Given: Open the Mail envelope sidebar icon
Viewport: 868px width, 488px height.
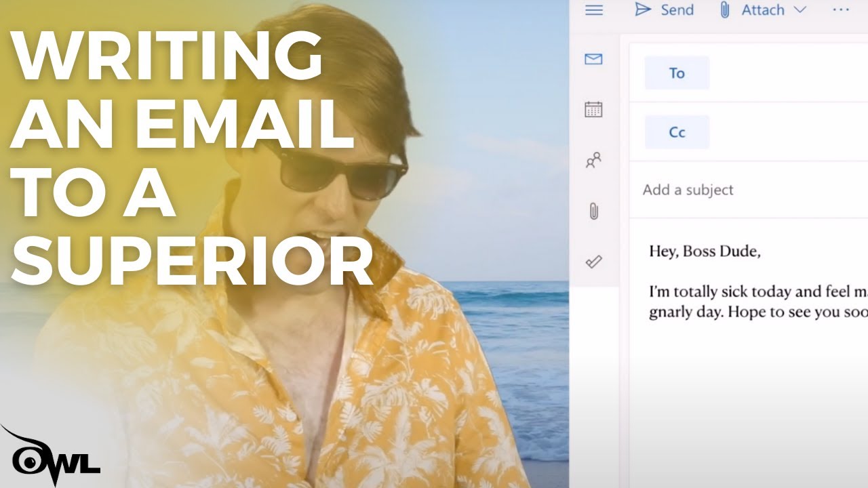Looking at the screenshot, I should [593, 59].
